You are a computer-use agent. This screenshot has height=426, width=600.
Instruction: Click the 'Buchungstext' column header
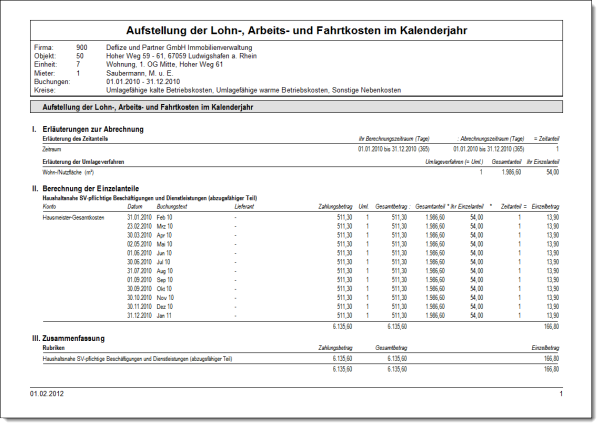pyautogui.click(x=171, y=207)
